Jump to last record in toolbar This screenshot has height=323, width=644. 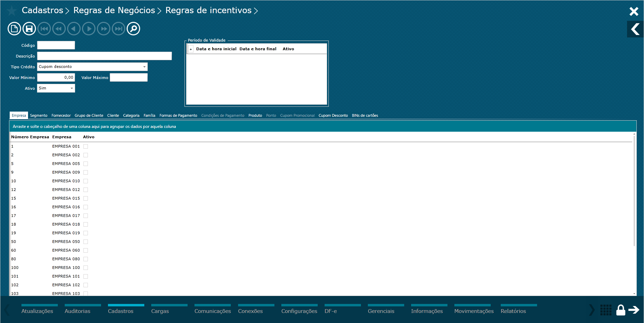point(119,29)
